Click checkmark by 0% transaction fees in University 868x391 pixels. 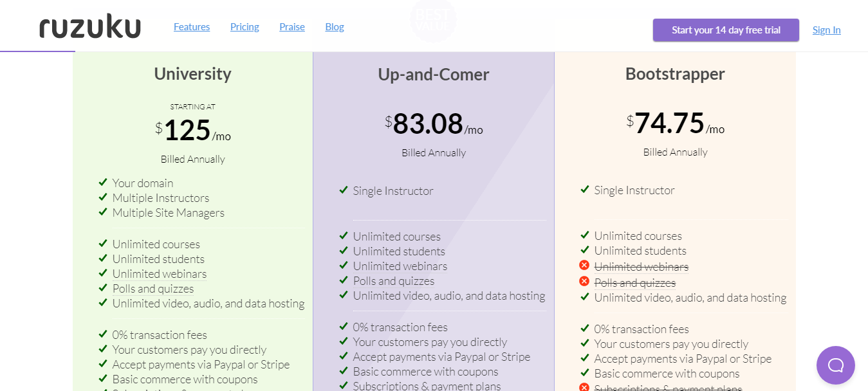tap(102, 334)
